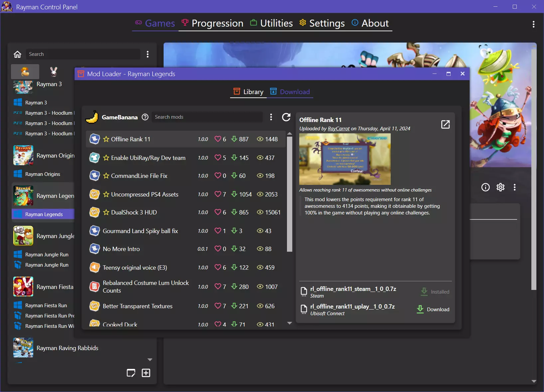Click the mod icon beside CommandLine File Fix
Image resolution: width=544 pixels, height=392 pixels.
pyautogui.click(x=95, y=176)
